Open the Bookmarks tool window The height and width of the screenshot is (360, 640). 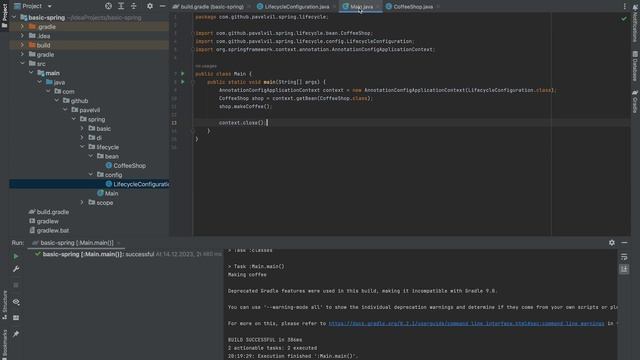(x=4, y=344)
